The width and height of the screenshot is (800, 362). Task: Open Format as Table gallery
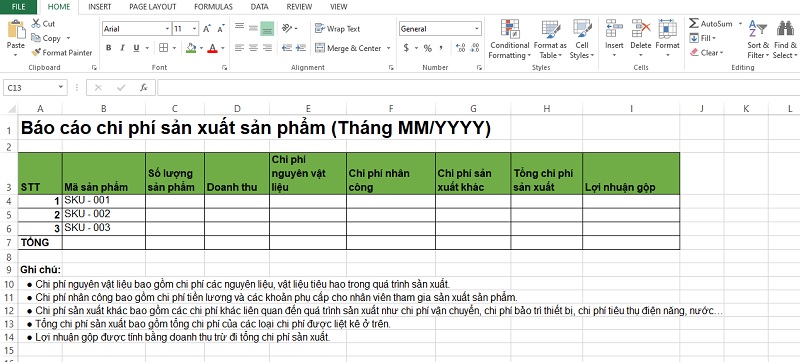coord(550,40)
